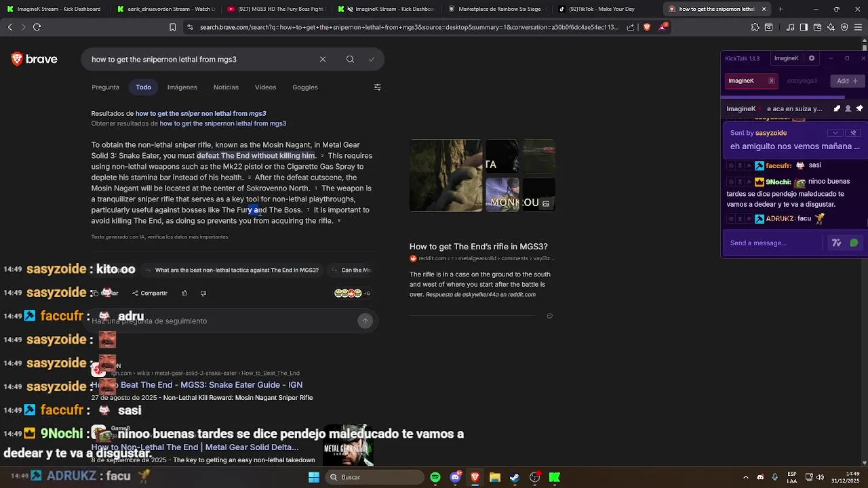Click the taskbar Buscar search box
This screenshot has height=488, width=868.
(373, 477)
